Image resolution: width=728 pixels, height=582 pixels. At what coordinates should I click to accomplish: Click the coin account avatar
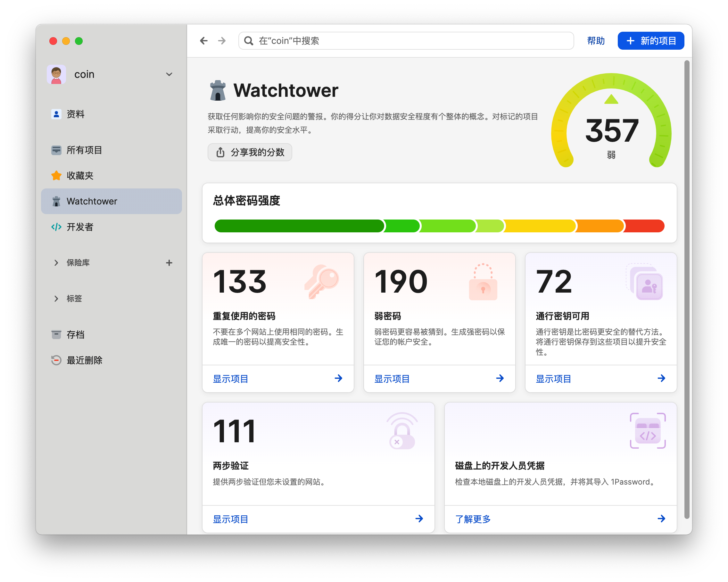tap(56, 74)
